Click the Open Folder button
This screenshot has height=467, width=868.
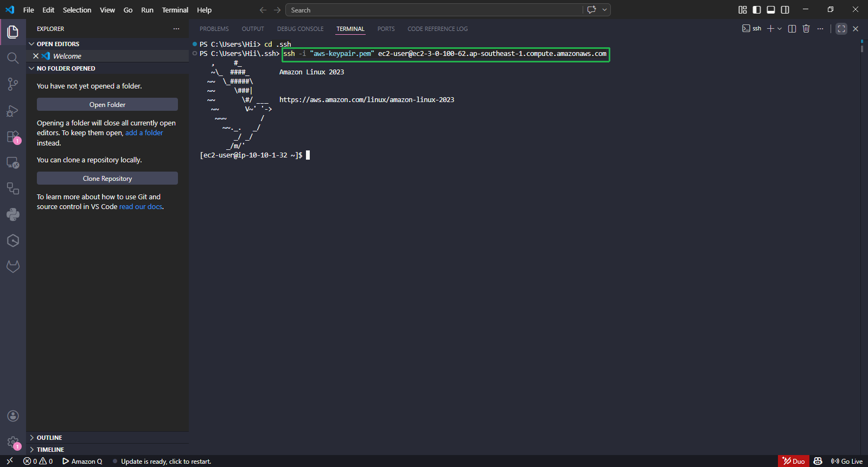[107, 104]
